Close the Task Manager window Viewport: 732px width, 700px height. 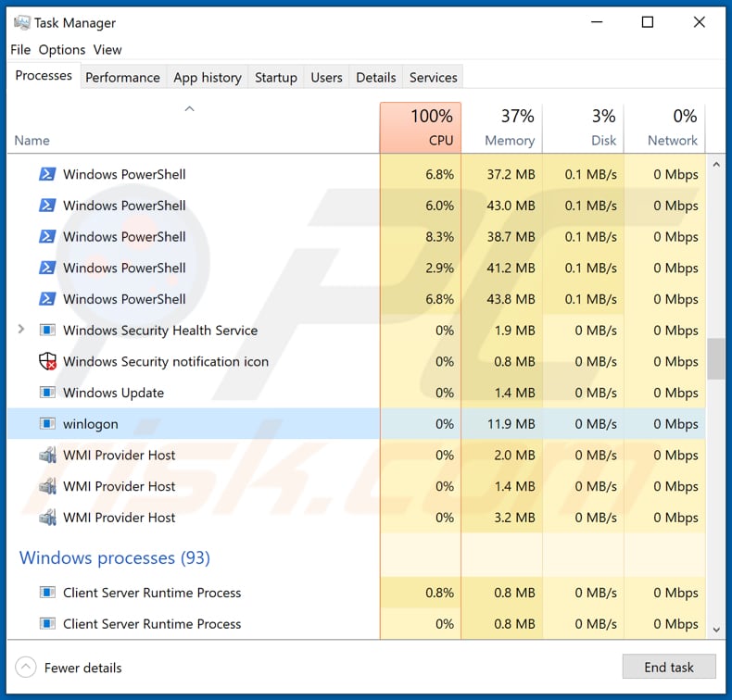tap(699, 22)
